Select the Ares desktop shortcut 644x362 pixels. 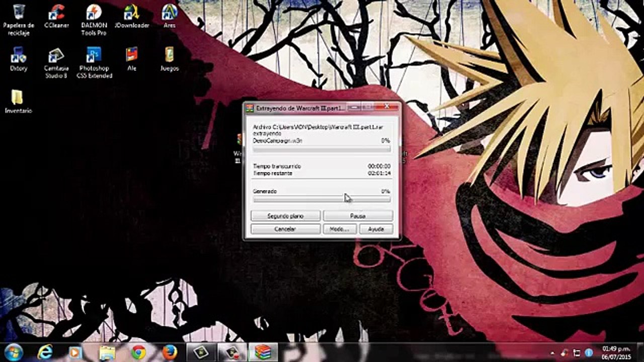click(x=170, y=16)
